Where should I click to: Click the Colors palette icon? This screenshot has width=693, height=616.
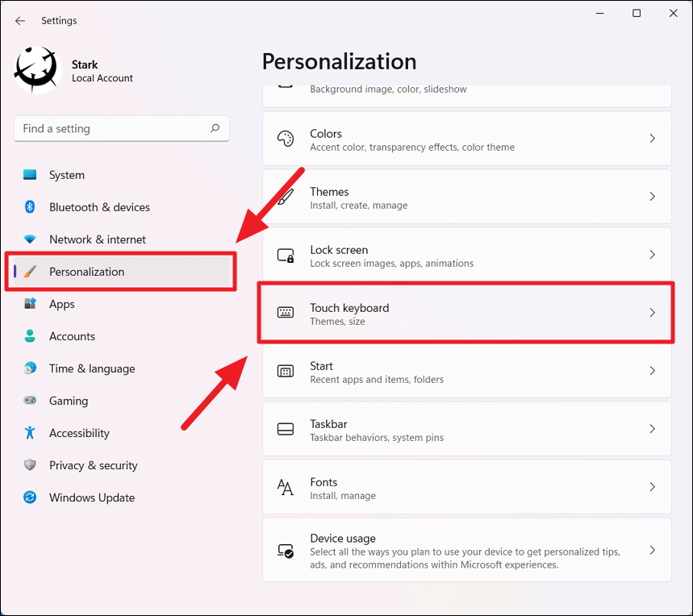click(x=286, y=139)
